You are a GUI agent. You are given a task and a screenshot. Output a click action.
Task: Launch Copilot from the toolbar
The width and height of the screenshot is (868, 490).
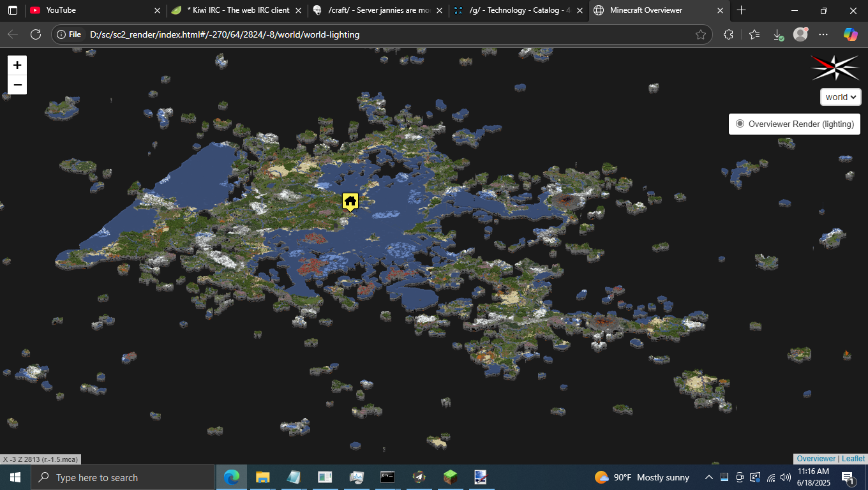click(850, 34)
